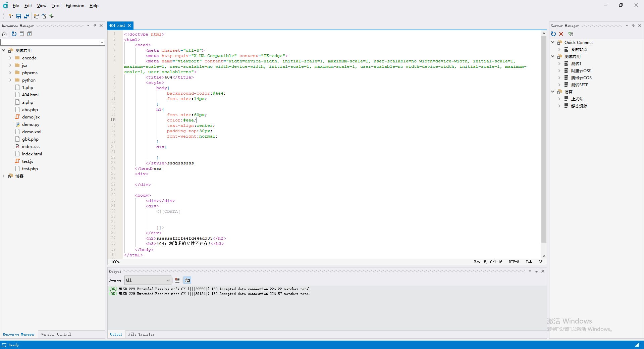This screenshot has height=349, width=644.
Task: Click the New File toolbar icon
Action: tap(11, 16)
